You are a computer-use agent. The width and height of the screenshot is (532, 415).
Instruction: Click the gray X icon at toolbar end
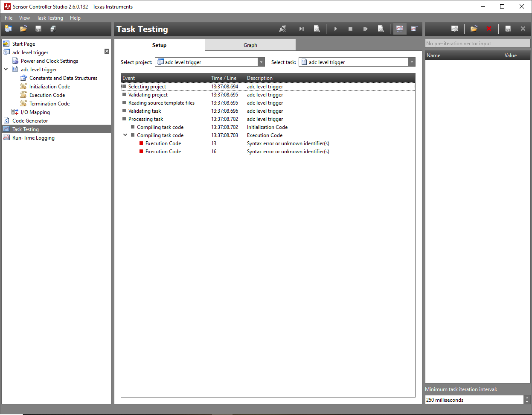(523, 29)
